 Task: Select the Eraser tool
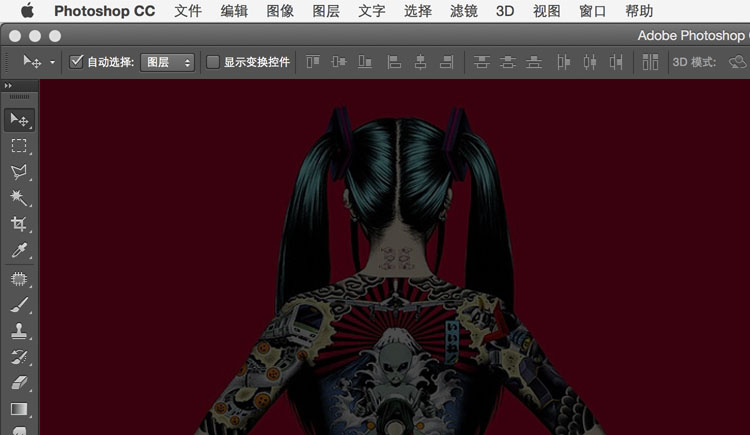tap(19, 383)
